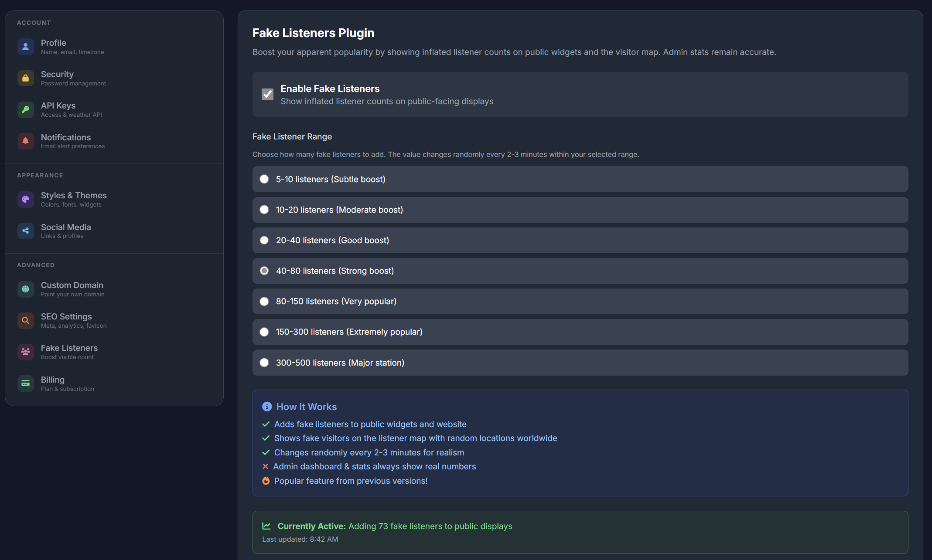
Task: Click the Custom Domain globe icon
Action: point(25,289)
